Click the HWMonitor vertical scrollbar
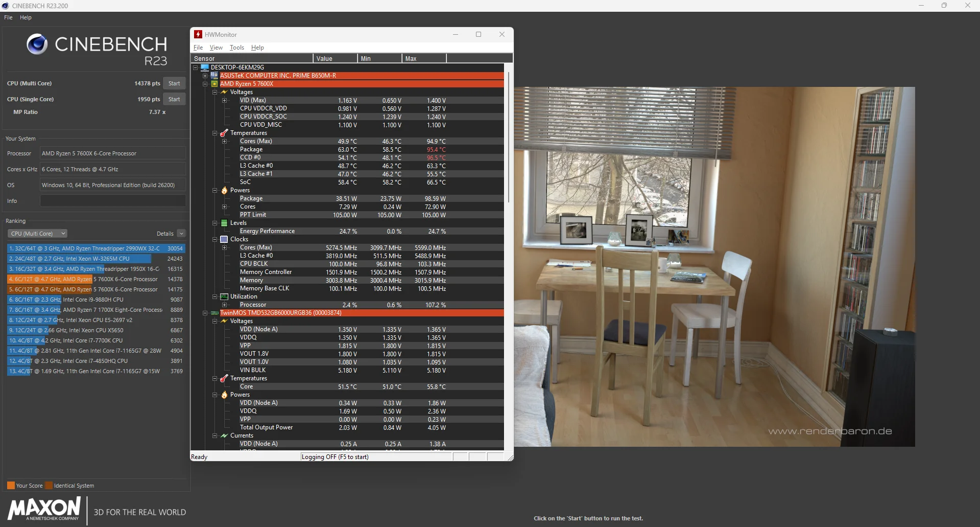Image resolution: width=980 pixels, height=527 pixels. (x=509, y=137)
